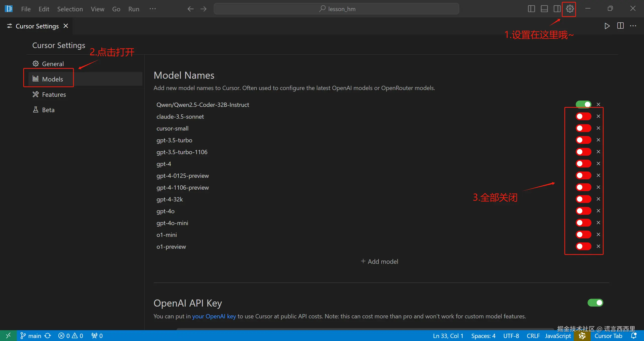This screenshot has width=644, height=341.
Task: Toggle secondary sidebar layout icon
Action: (557, 9)
